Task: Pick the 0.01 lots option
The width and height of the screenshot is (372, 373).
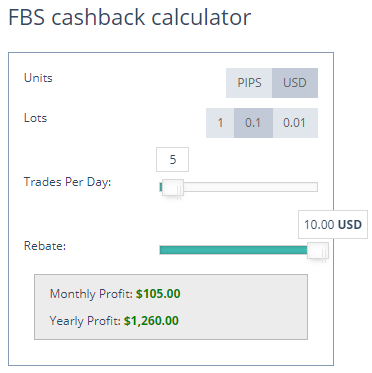Action: click(295, 123)
